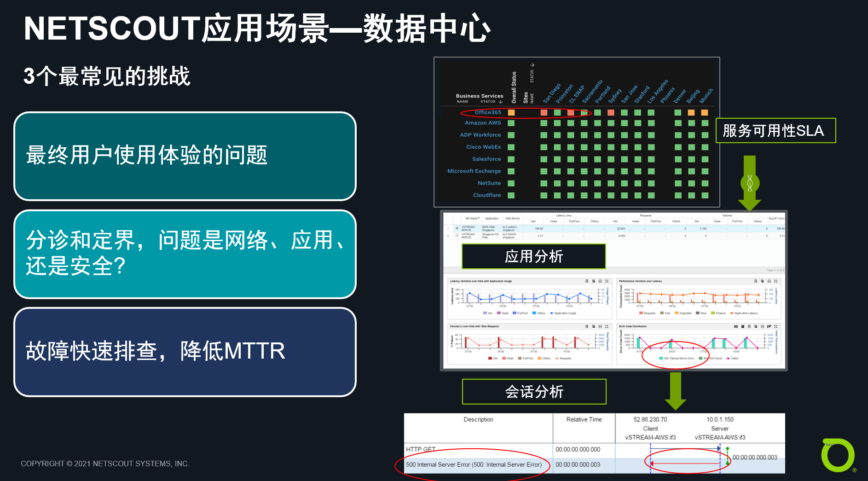Select the 服务可用性SLA label box
Viewport: 868px width, 481px height.
pyautogui.click(x=775, y=131)
